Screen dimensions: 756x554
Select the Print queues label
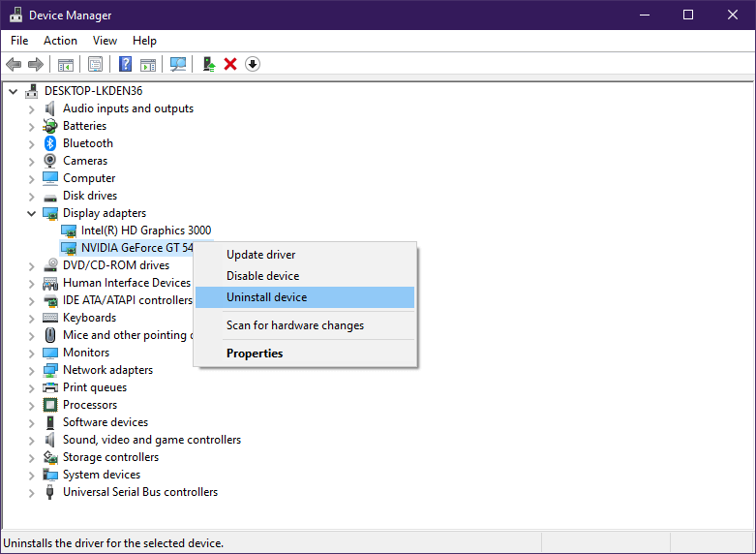tap(95, 387)
